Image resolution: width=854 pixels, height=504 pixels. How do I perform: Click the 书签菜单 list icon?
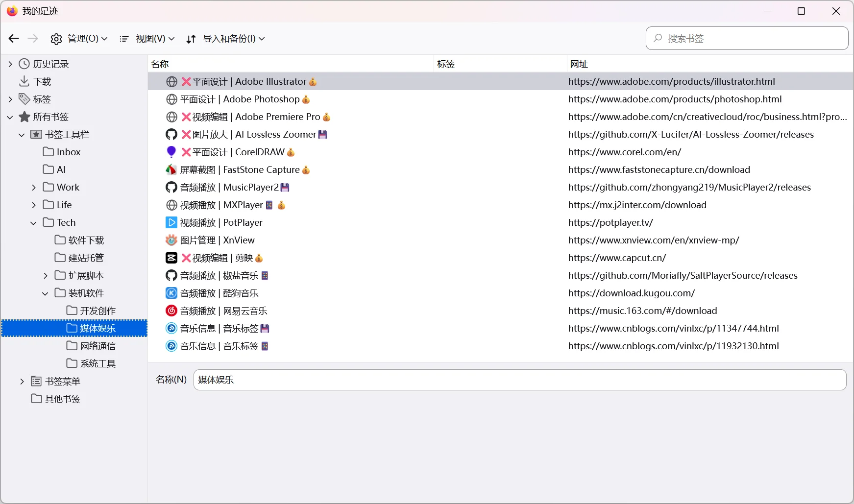pos(36,381)
